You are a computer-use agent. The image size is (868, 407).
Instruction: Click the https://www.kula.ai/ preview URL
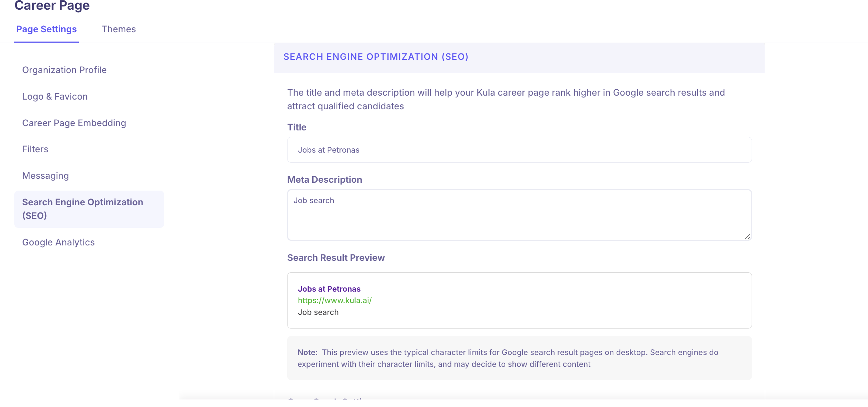(335, 301)
